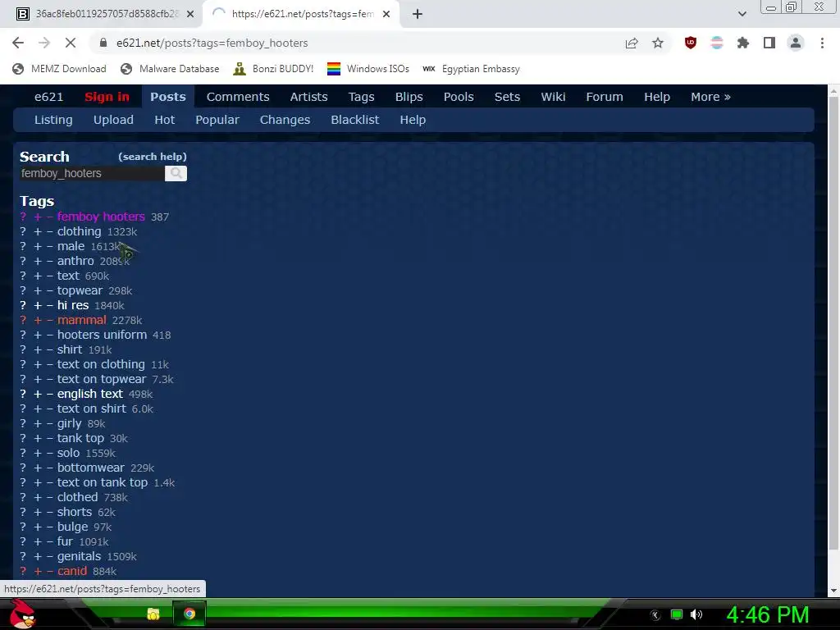Focus the tag search input field

(x=92, y=173)
